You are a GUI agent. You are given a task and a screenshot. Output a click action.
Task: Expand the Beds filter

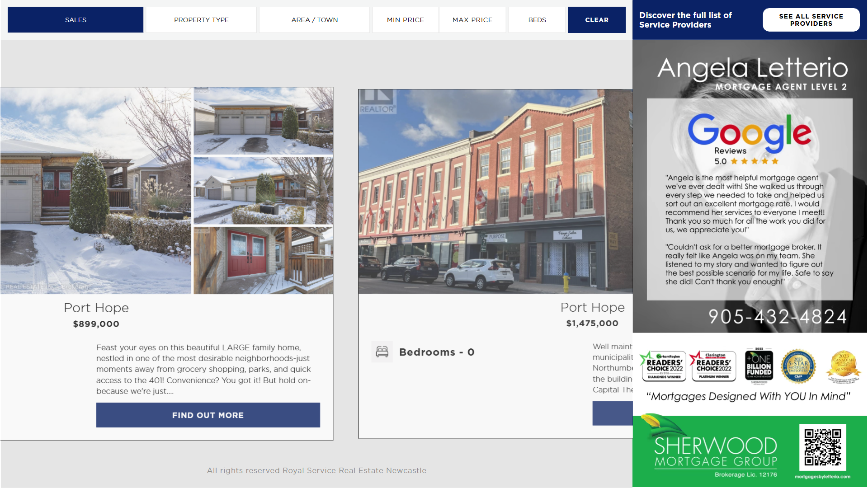pos(537,20)
